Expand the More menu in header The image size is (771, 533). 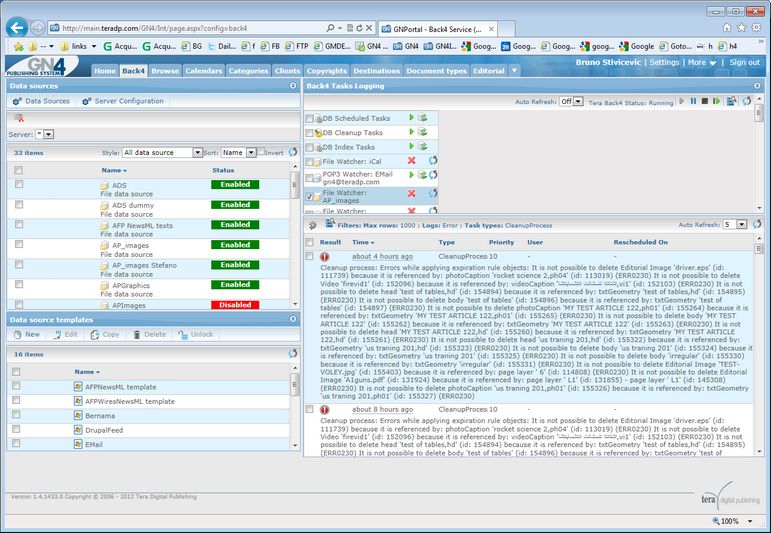click(702, 62)
